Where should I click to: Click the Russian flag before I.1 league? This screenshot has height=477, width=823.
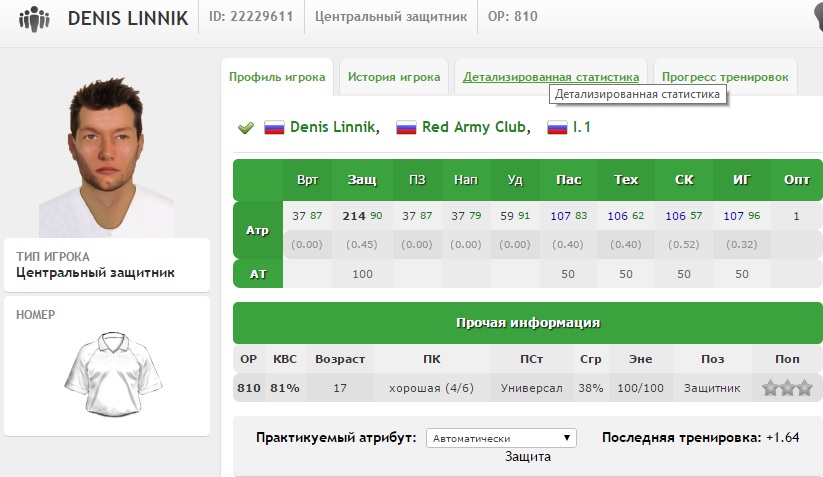coord(557,128)
